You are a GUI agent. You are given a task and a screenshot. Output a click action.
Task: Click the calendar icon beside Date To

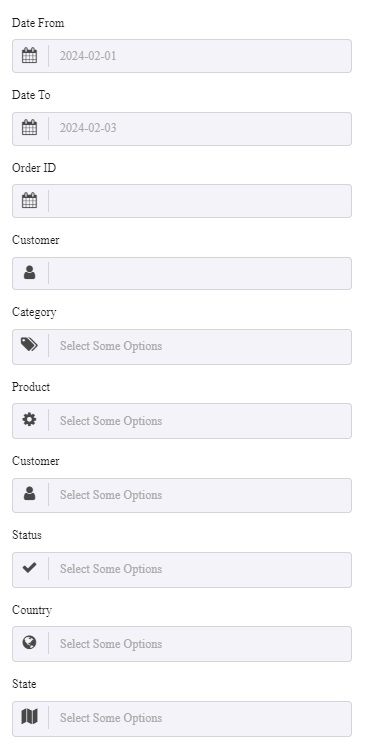29,128
